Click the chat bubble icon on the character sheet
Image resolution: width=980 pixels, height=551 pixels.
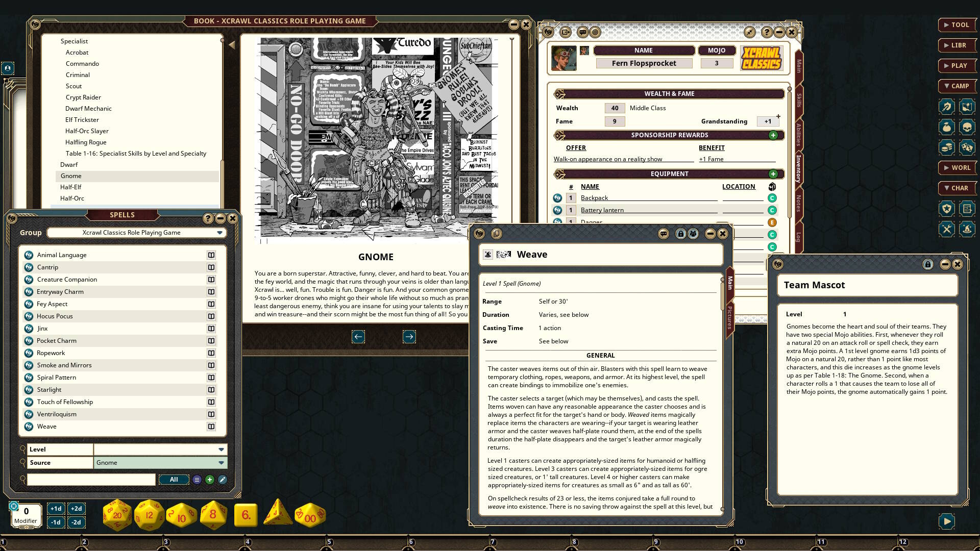pyautogui.click(x=582, y=32)
